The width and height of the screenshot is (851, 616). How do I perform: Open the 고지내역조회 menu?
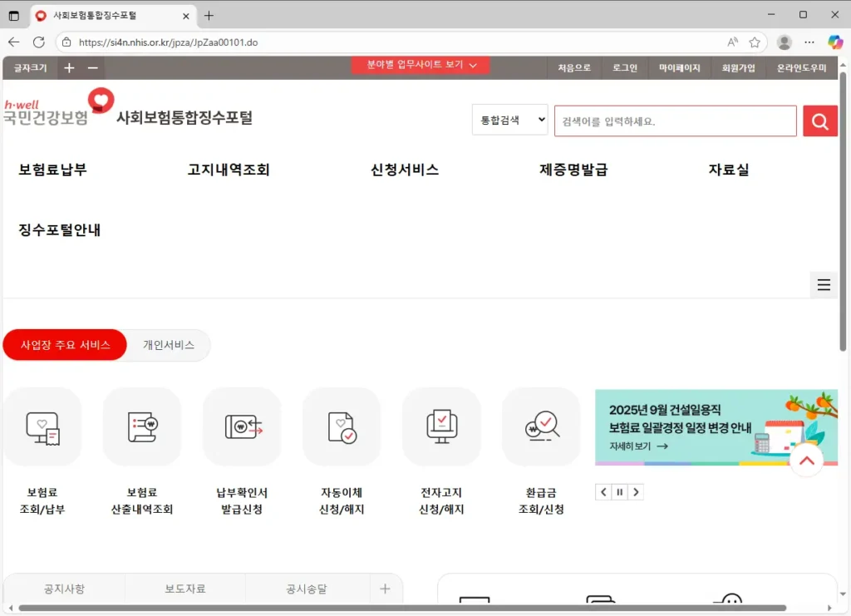pos(228,170)
